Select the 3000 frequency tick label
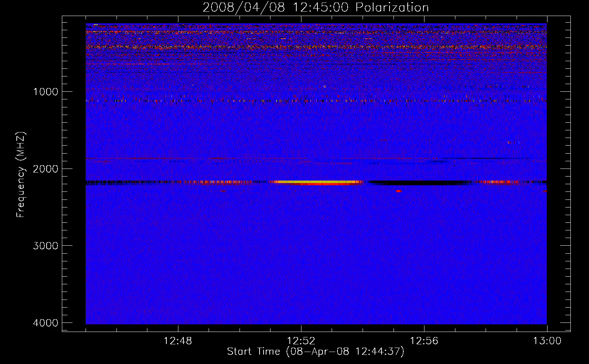Screen dimensions: 589x364 [46, 246]
